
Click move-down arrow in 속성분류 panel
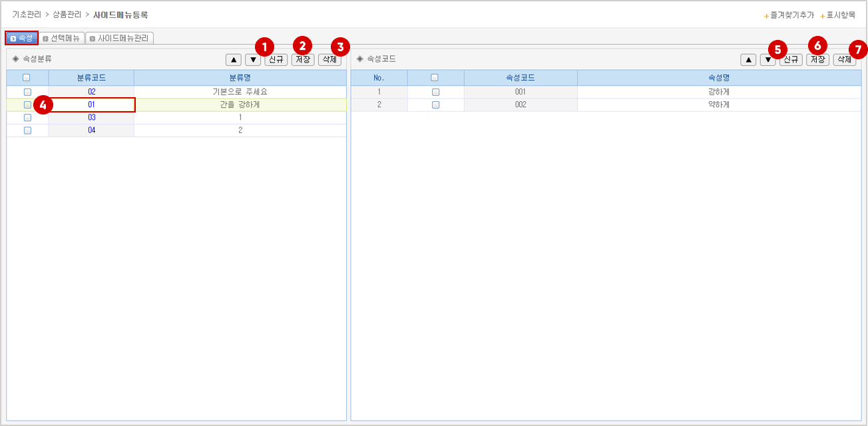coord(253,60)
